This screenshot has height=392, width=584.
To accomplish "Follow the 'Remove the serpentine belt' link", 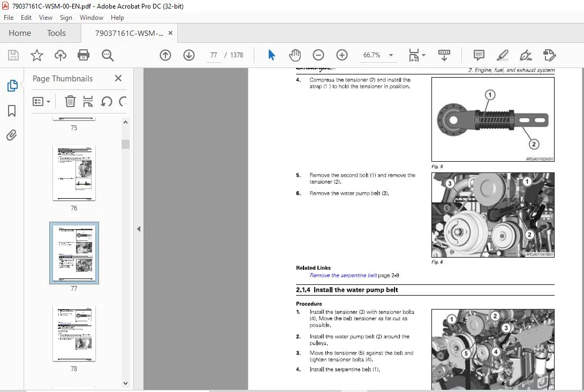I will [x=343, y=275].
